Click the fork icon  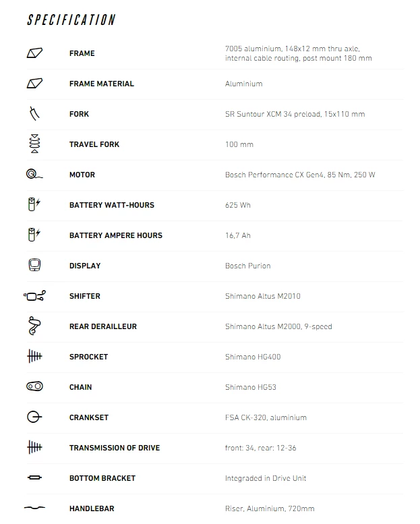pos(34,114)
